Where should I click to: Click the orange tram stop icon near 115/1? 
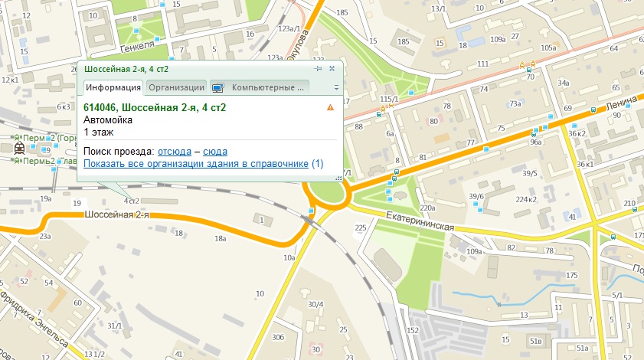[383, 109]
